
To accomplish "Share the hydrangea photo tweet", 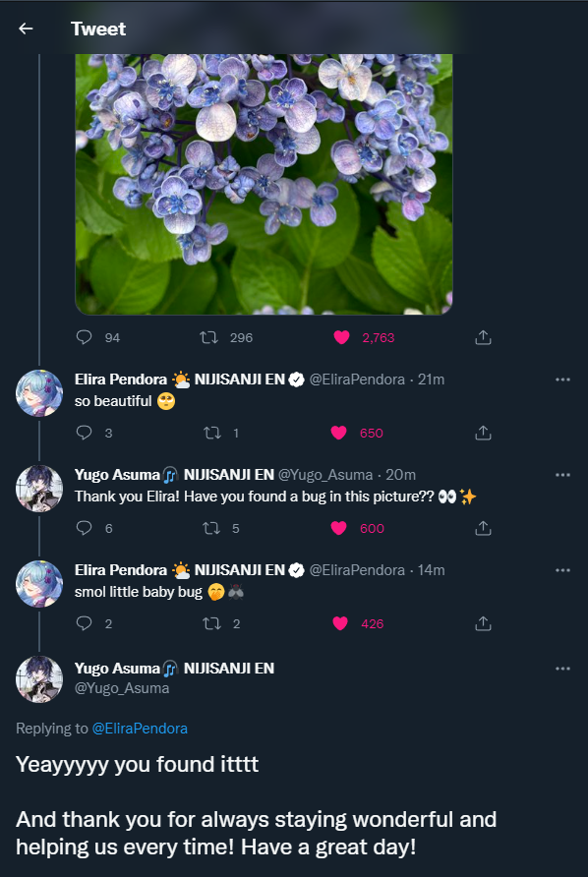I will tap(483, 337).
